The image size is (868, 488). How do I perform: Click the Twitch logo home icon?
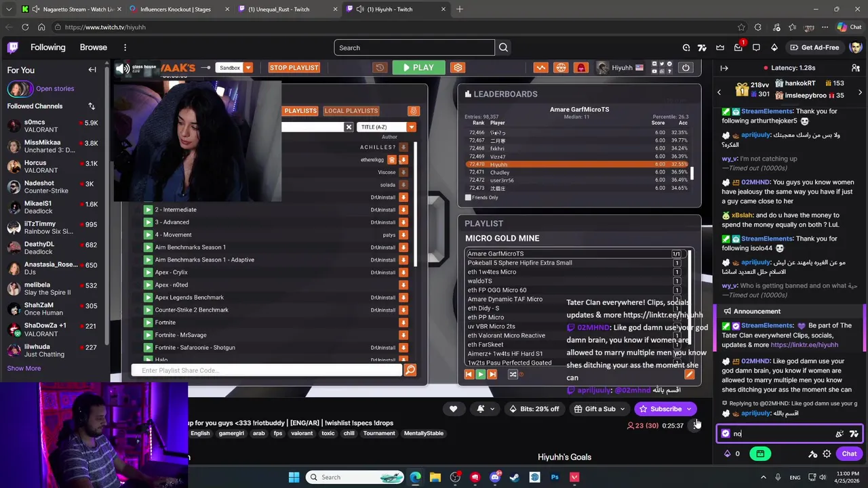point(13,47)
